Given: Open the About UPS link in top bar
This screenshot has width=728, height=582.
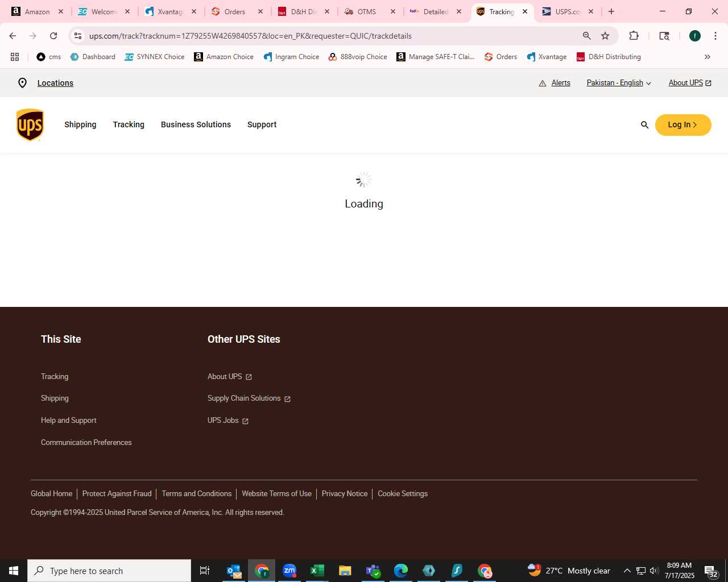Looking at the screenshot, I should point(690,83).
